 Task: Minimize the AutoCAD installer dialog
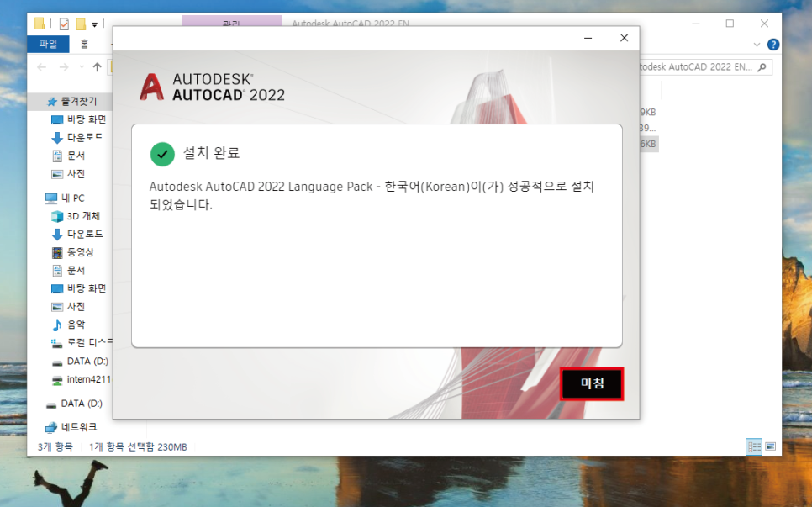pyautogui.click(x=588, y=38)
